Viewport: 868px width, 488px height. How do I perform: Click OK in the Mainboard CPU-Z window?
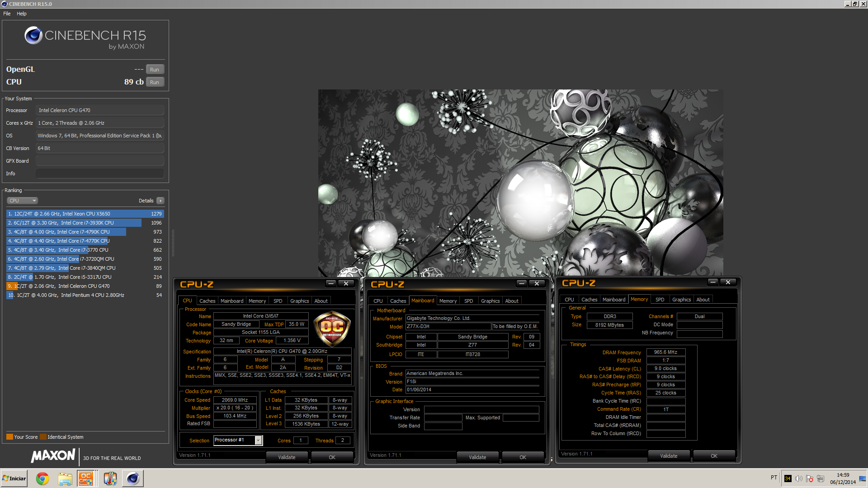coord(523,457)
